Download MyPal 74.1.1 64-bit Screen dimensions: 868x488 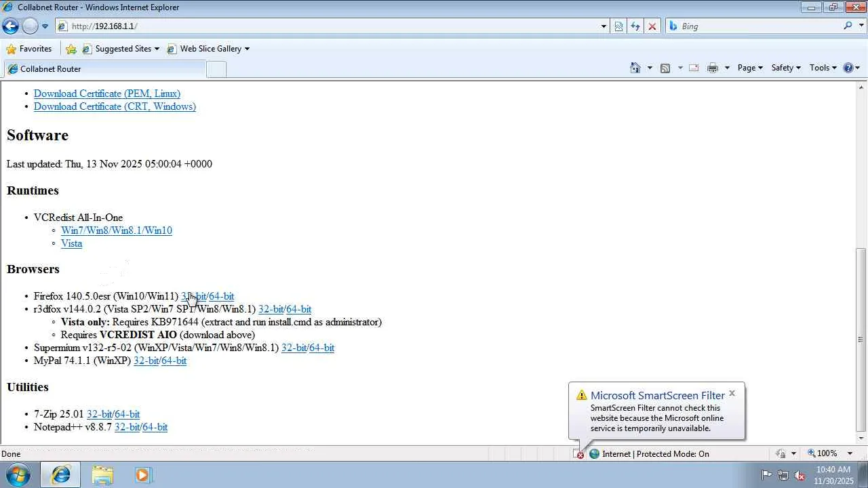pyautogui.click(x=174, y=361)
